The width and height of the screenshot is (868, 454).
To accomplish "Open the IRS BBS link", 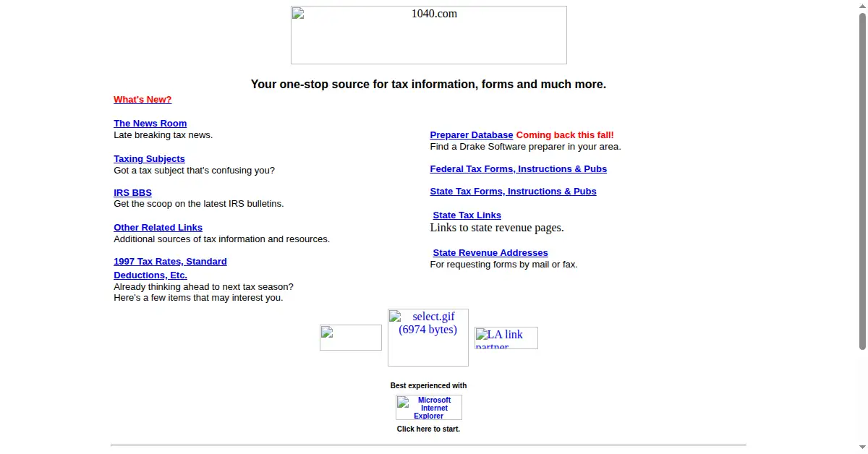I will [132, 193].
